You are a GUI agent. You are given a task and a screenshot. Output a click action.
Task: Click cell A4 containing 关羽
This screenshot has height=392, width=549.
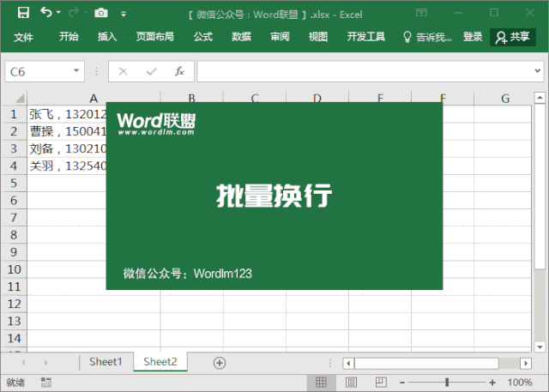pyautogui.click(x=67, y=166)
